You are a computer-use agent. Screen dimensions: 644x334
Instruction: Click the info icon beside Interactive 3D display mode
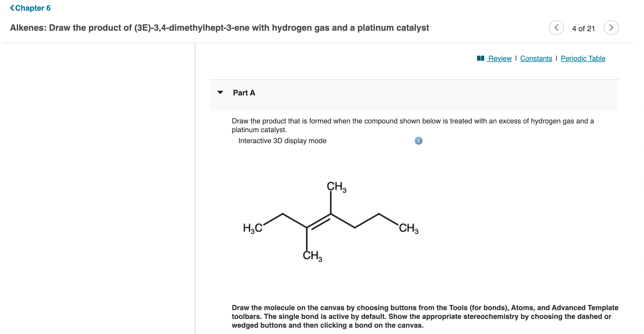pyautogui.click(x=418, y=140)
